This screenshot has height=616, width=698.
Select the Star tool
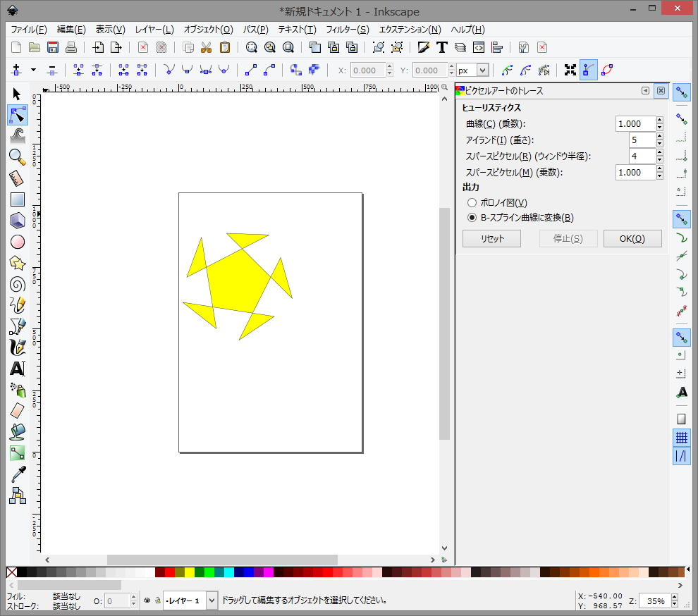tap(18, 263)
